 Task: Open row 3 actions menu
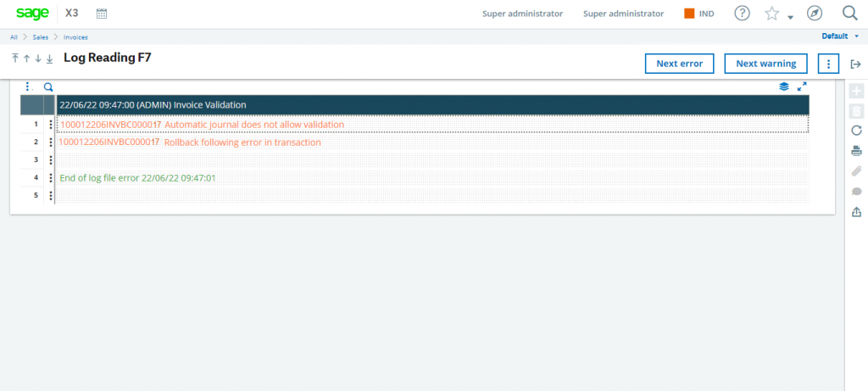coord(50,160)
